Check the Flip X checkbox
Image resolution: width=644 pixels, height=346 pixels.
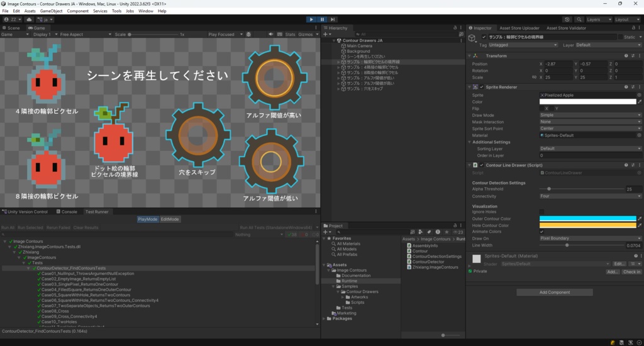point(541,108)
